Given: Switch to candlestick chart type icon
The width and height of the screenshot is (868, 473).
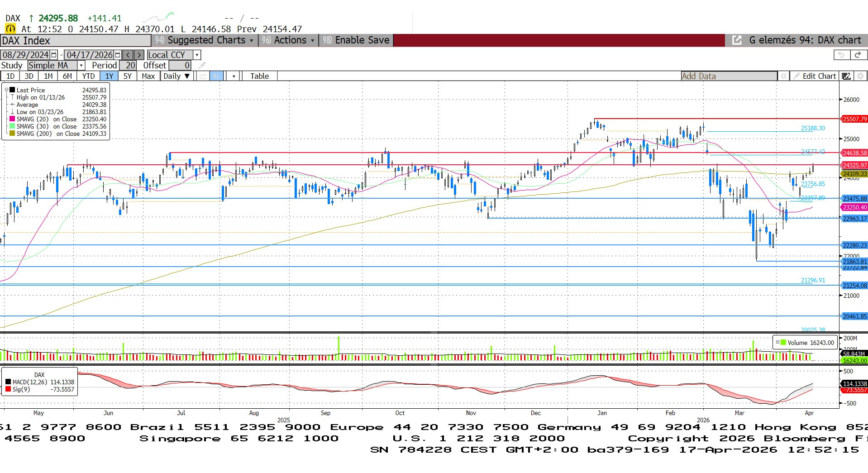Looking at the screenshot, I should click(216, 76).
